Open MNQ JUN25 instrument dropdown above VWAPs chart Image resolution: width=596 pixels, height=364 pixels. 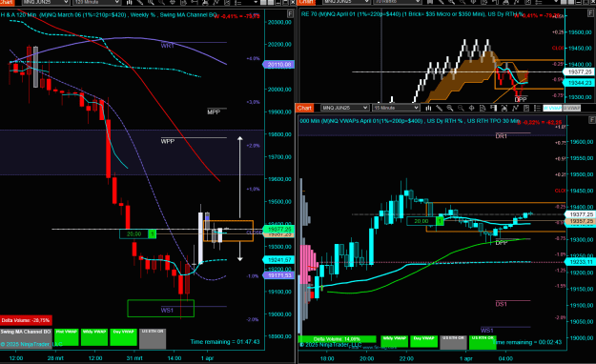pos(344,108)
